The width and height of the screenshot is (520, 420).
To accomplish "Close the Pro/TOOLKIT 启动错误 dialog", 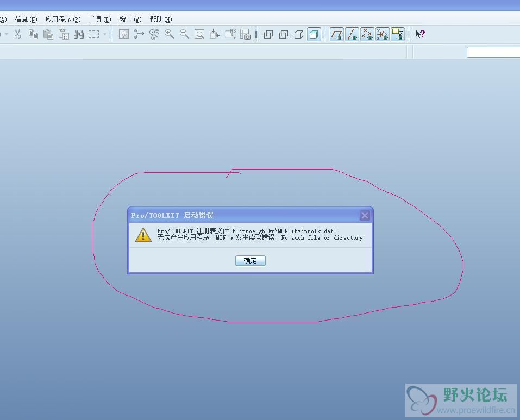I will tap(365, 216).
